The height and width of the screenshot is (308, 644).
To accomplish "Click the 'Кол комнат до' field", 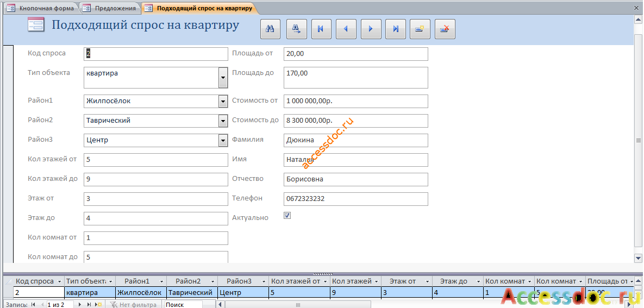I will (155, 257).
